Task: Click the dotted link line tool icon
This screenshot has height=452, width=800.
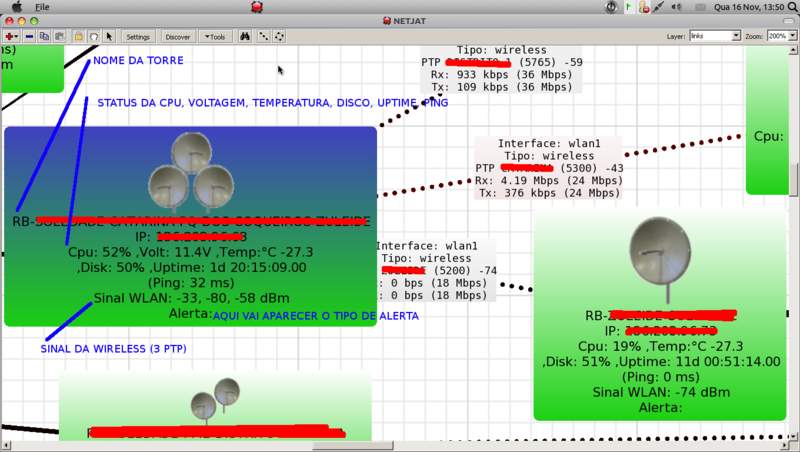Action: tap(263, 36)
